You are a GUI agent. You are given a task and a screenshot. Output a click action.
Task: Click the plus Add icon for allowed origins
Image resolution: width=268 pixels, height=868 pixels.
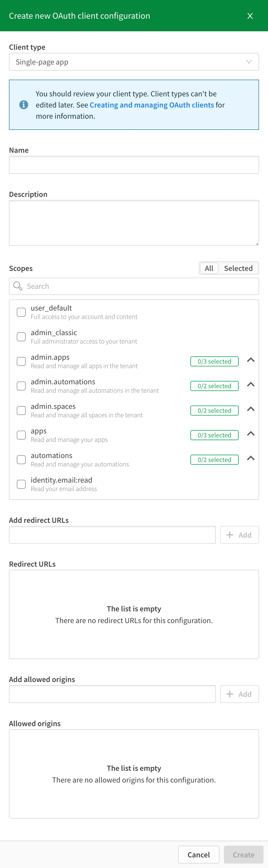tap(230, 694)
